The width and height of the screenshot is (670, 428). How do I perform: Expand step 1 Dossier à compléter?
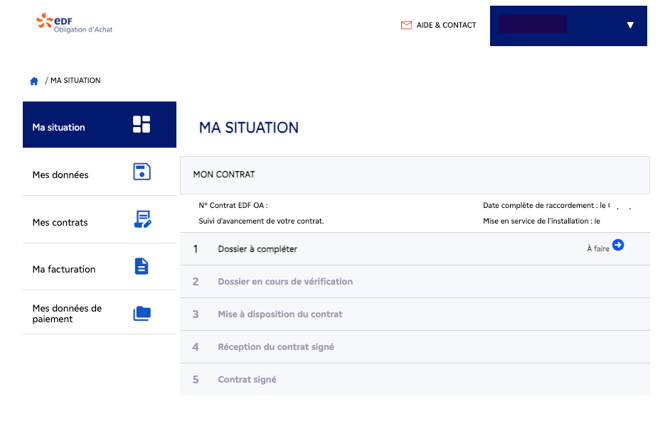(x=258, y=248)
